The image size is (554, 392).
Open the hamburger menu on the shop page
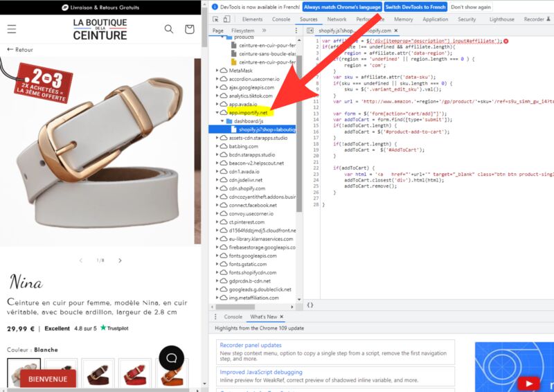12,29
